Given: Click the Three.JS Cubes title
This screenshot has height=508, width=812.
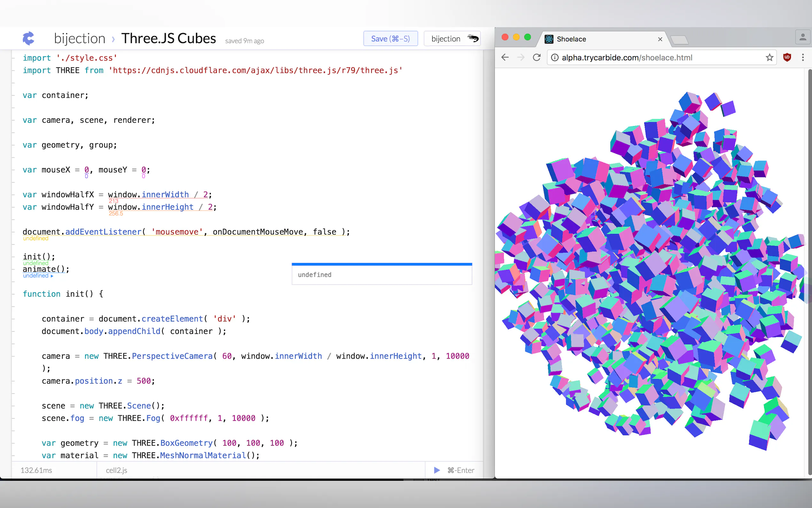Looking at the screenshot, I should tap(168, 39).
